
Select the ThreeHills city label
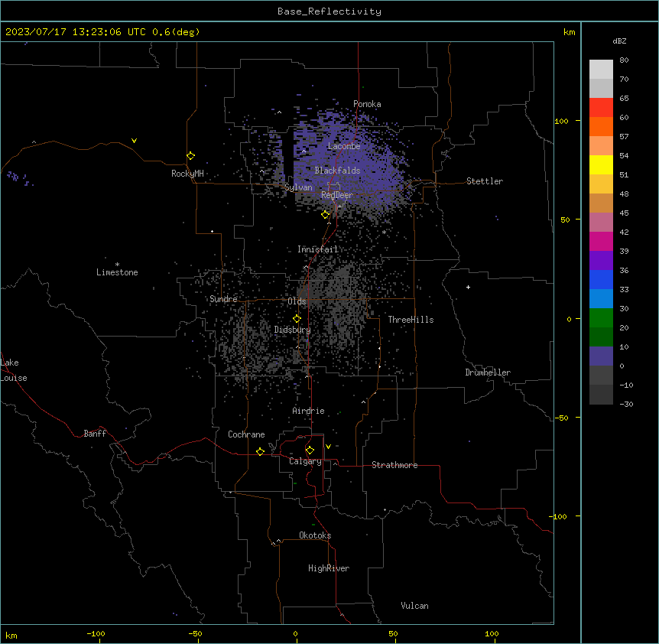pyautogui.click(x=411, y=320)
